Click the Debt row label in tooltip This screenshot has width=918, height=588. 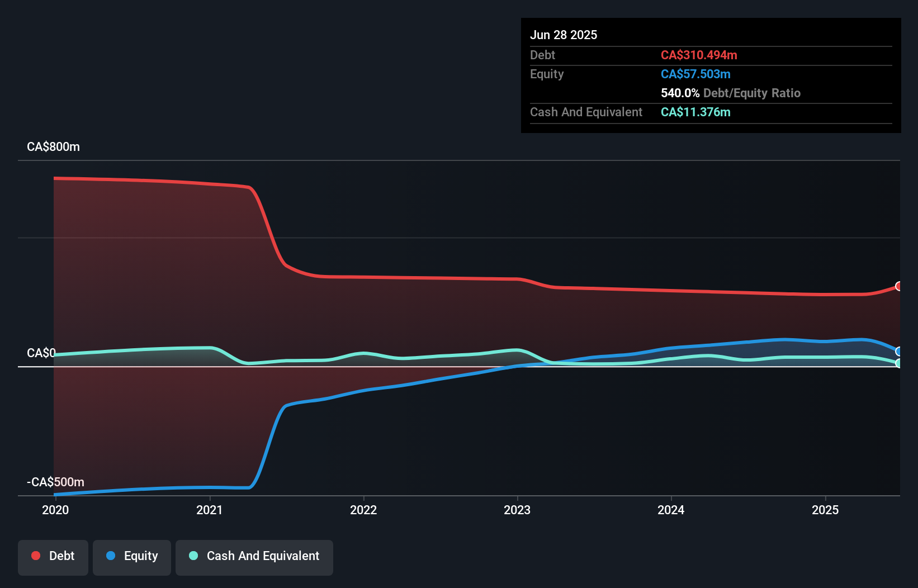click(542, 55)
